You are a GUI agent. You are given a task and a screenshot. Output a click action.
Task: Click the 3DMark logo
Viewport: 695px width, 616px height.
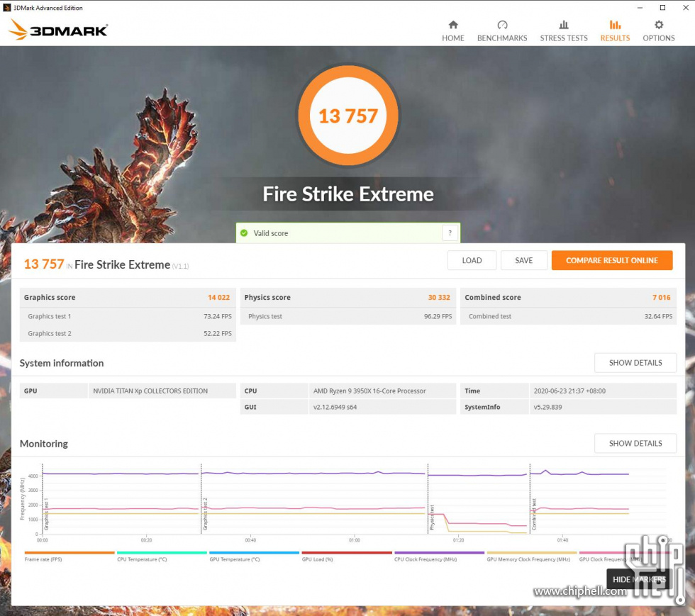(x=58, y=30)
